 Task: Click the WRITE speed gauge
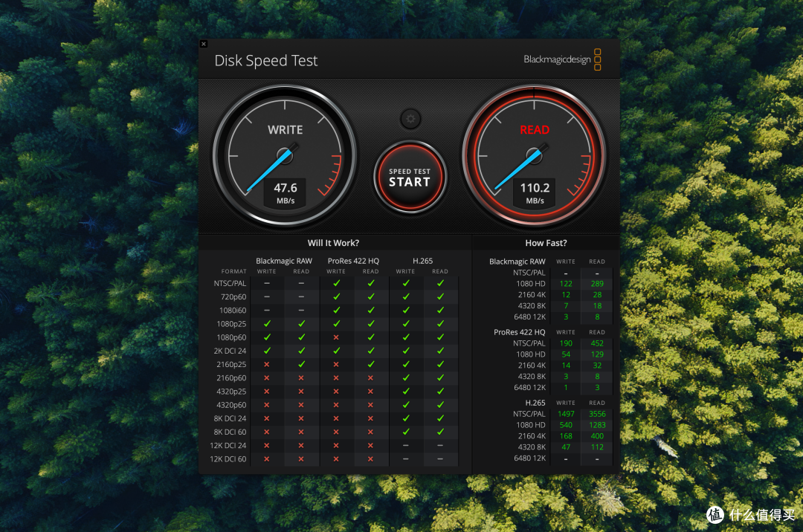click(x=285, y=156)
